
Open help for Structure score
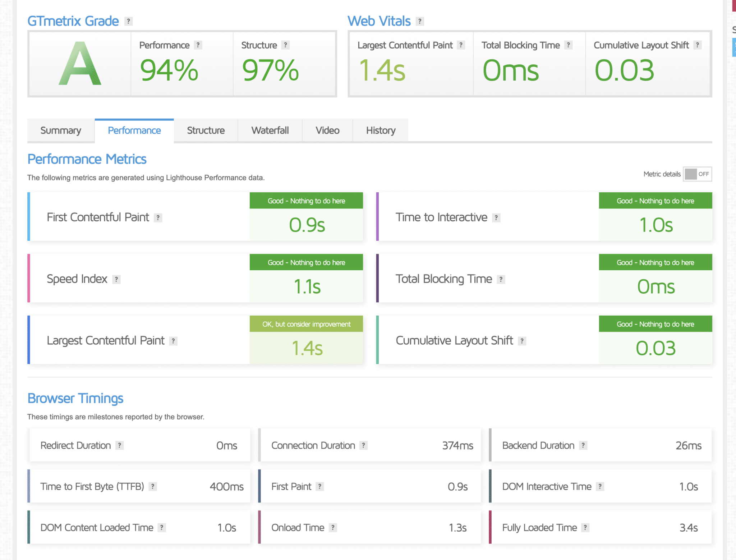click(x=285, y=45)
